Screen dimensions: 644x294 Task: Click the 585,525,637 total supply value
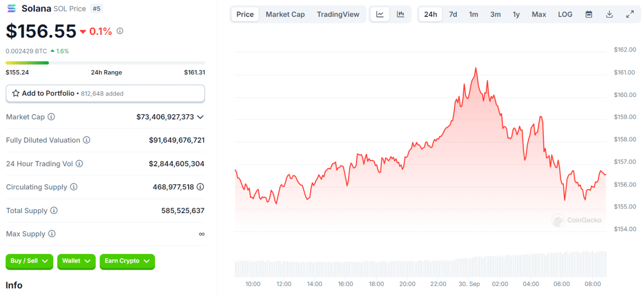[183, 211]
